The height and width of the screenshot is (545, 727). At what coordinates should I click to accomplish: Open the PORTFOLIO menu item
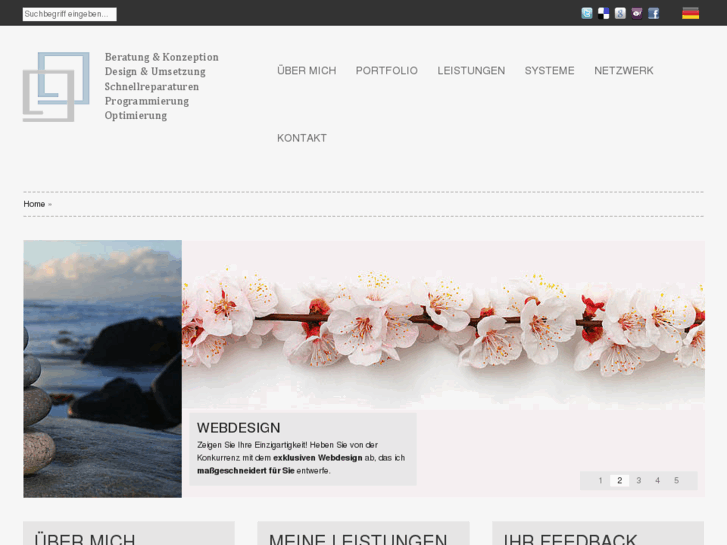[387, 71]
